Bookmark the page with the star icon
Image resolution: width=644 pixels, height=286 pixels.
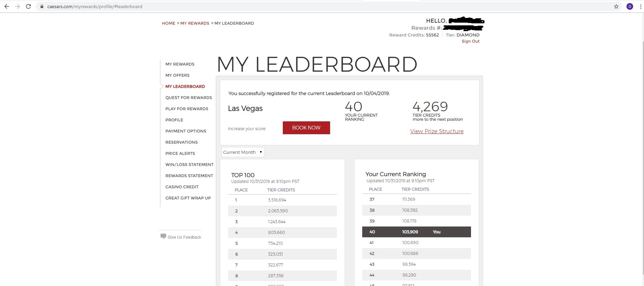[x=616, y=6]
